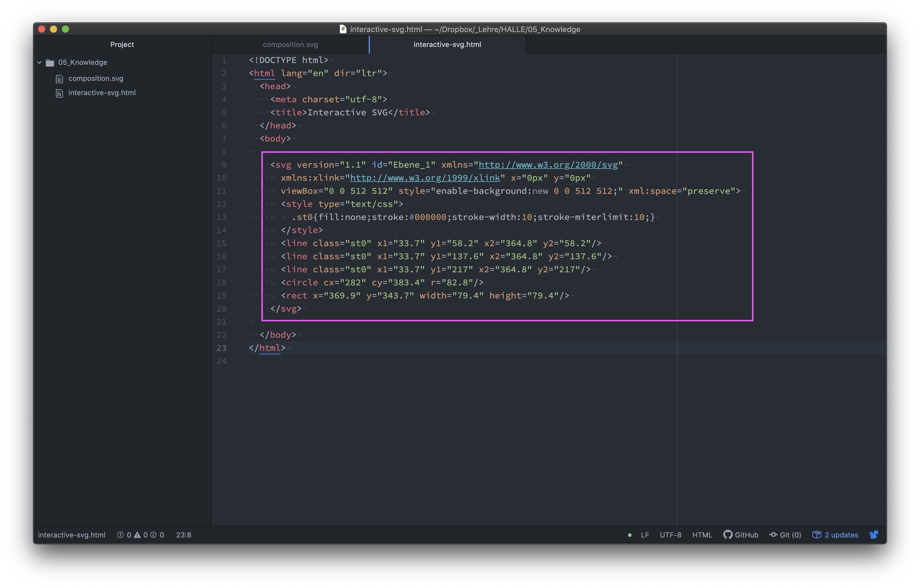
Task: Select interactive-svg.html in the Project tree
Action: pos(102,93)
